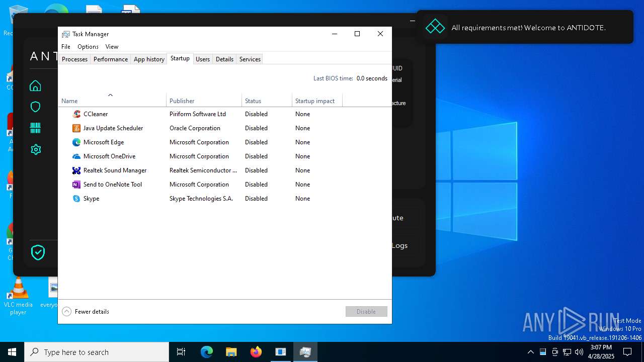Click the Realtek Sound Manager icon

pyautogui.click(x=76, y=170)
